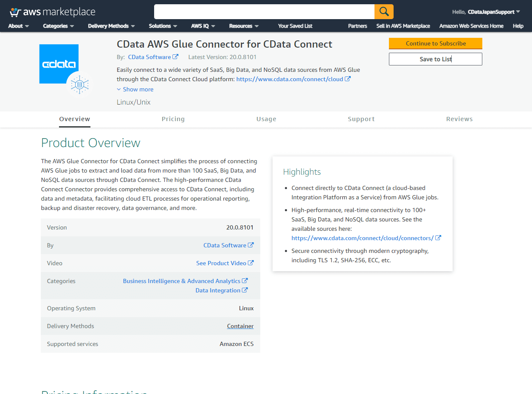Select the Reviews tab
Screen dimensions: 532x394
pyautogui.click(x=459, y=119)
